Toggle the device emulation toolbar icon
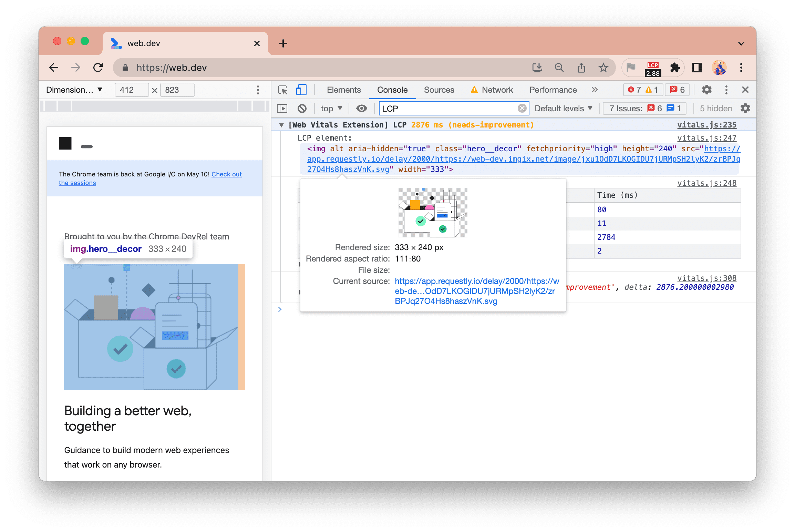Screen dimensions: 795x532 [x=301, y=90]
